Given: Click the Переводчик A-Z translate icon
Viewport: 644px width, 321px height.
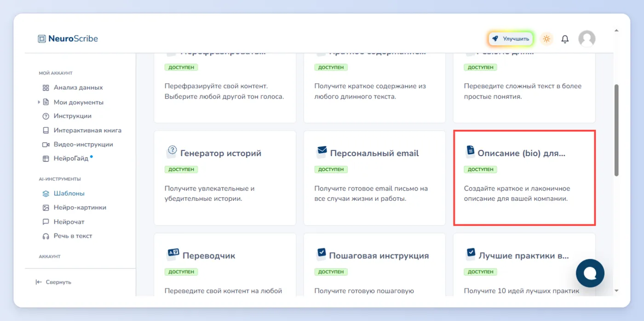Looking at the screenshot, I should pos(173,253).
